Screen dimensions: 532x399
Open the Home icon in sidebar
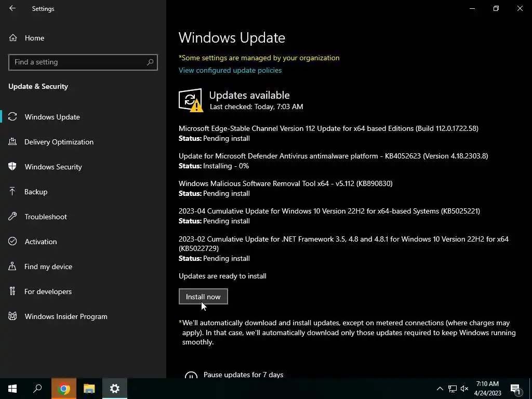(13, 37)
